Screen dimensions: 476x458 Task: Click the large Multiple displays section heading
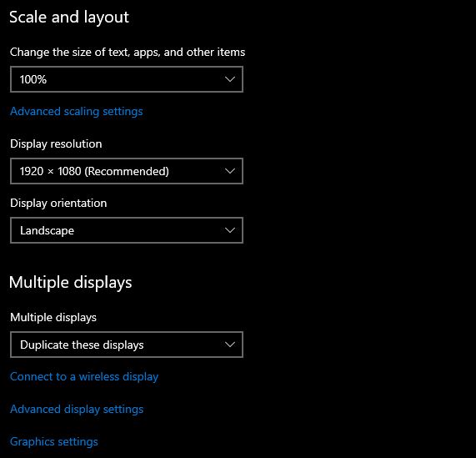70,283
